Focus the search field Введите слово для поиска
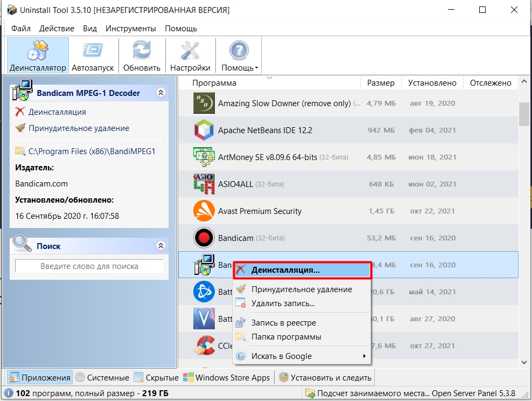Screen dimensions: 532x401 pyautogui.click(x=89, y=266)
